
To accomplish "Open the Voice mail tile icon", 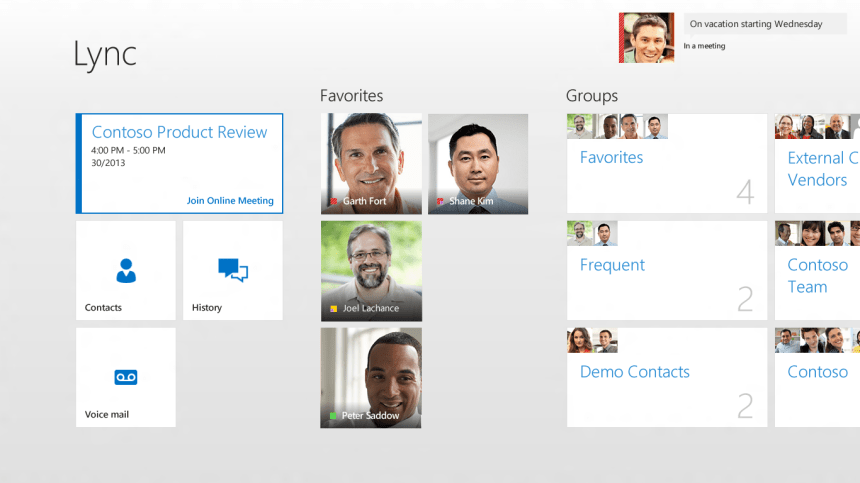I will tap(126, 377).
